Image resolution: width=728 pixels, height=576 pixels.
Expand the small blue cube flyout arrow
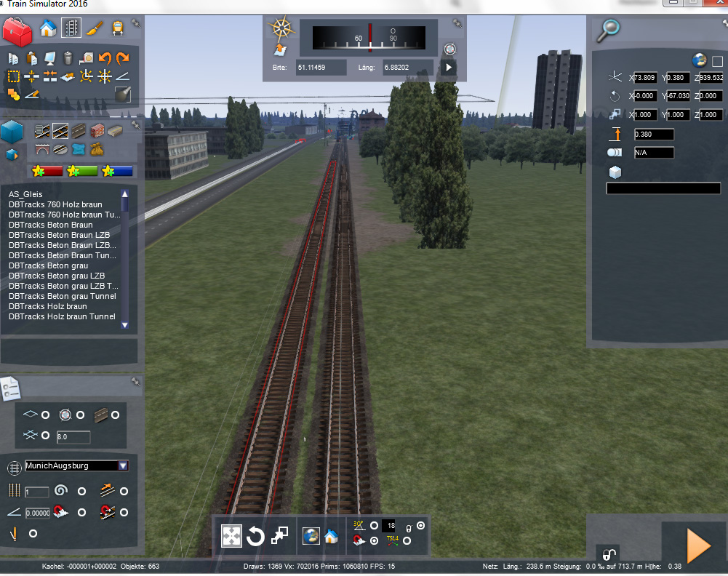(x=12, y=155)
